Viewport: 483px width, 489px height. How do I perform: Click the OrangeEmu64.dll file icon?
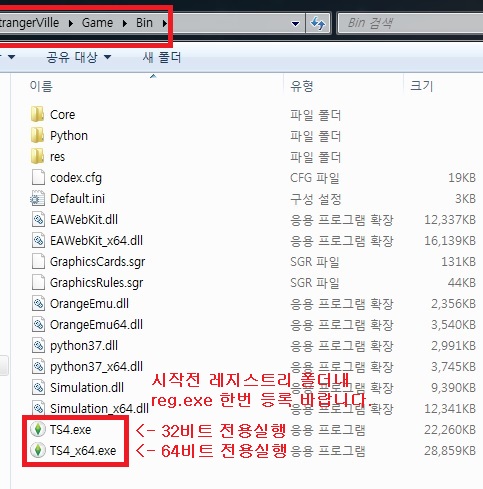click(x=38, y=325)
